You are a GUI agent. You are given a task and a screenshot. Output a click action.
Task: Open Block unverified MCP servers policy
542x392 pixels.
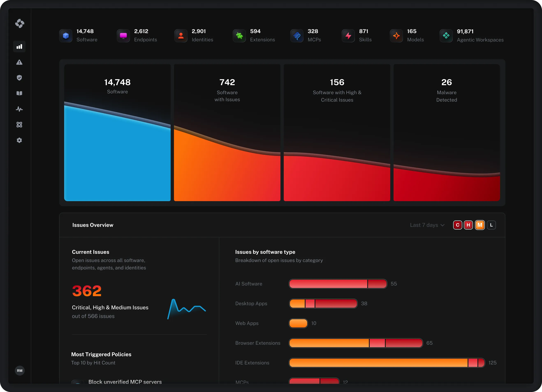click(x=125, y=382)
